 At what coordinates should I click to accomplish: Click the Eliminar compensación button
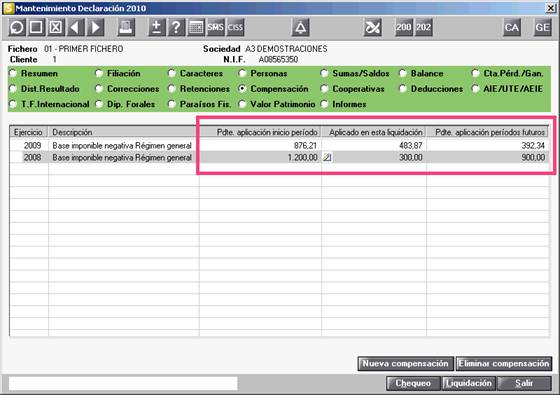(x=504, y=364)
